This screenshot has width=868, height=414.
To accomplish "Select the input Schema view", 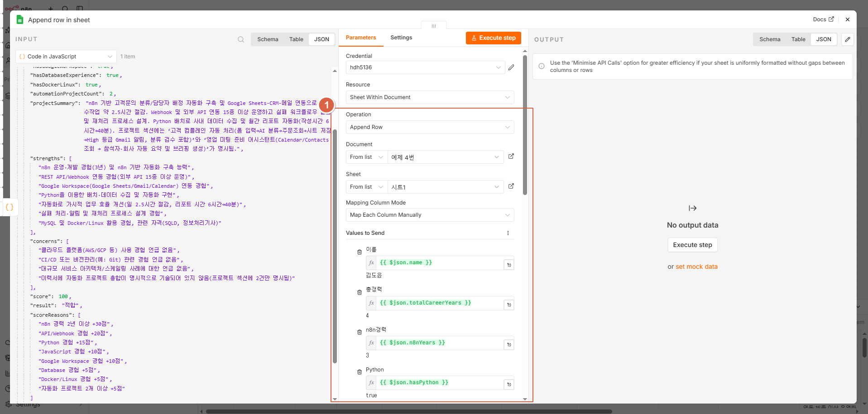I will (x=268, y=39).
